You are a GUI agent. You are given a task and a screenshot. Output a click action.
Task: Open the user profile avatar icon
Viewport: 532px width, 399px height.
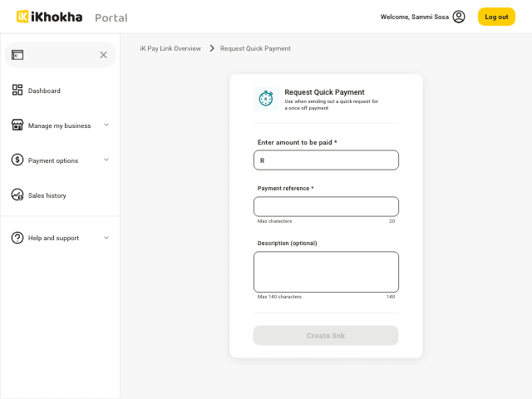(x=459, y=17)
